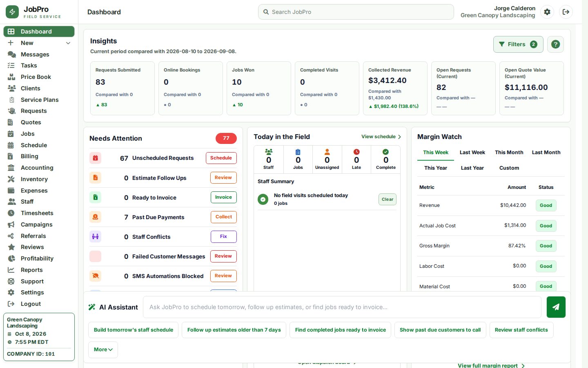Select the This Year tab
The image size is (588, 368).
point(436,168)
